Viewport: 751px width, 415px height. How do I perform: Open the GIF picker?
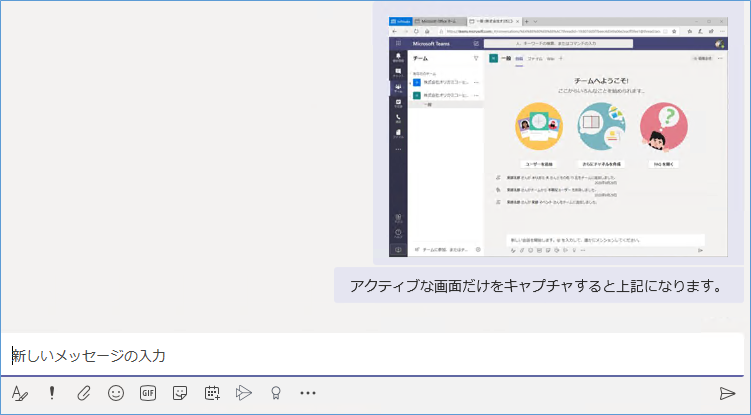pos(148,393)
